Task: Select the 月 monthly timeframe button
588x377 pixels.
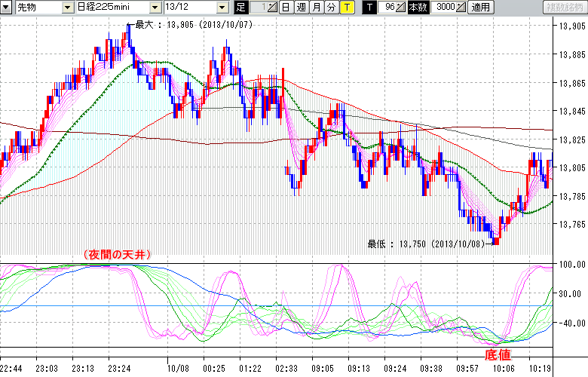Action: click(x=316, y=8)
